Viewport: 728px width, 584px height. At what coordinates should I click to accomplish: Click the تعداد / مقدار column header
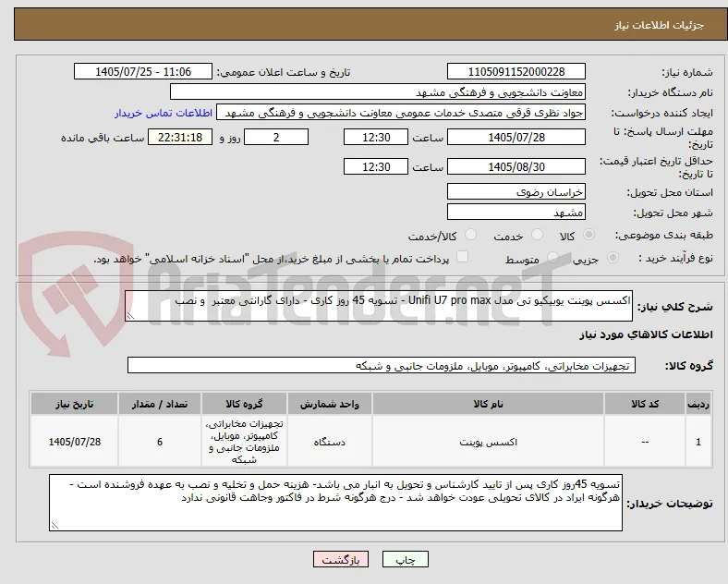(160, 404)
